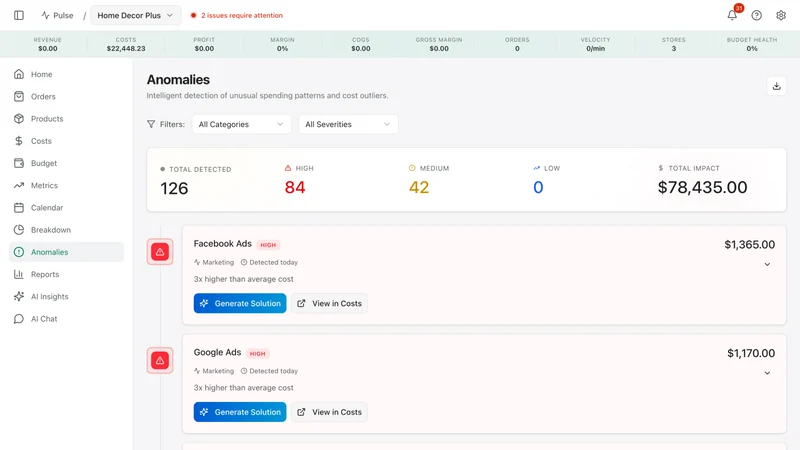
Task: Click the Google Ads $1,170.00 amount
Action: point(751,353)
